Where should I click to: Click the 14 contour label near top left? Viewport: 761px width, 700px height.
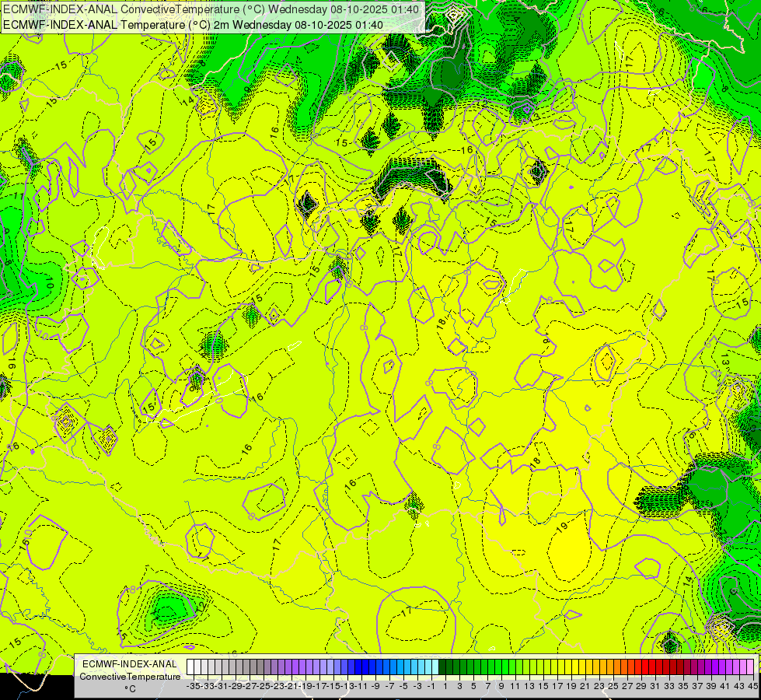[x=188, y=100]
